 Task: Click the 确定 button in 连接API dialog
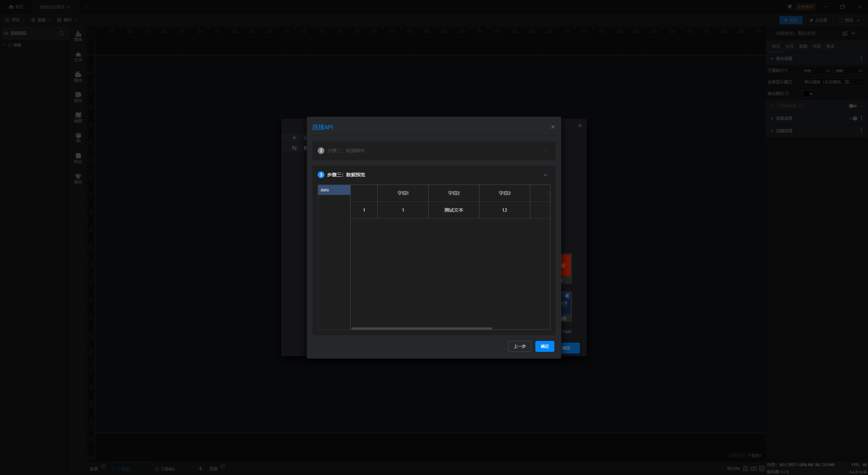click(x=545, y=346)
